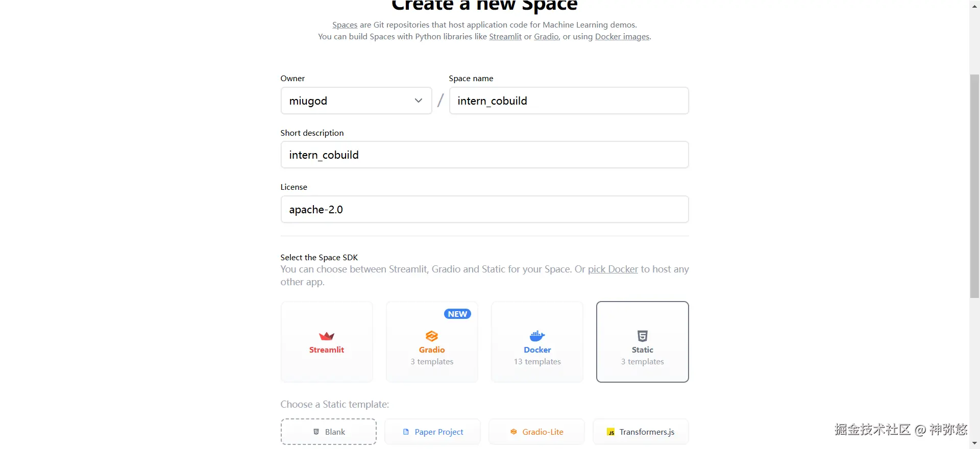
Task: Select the Static HTML5 shield icon
Action: point(642,336)
